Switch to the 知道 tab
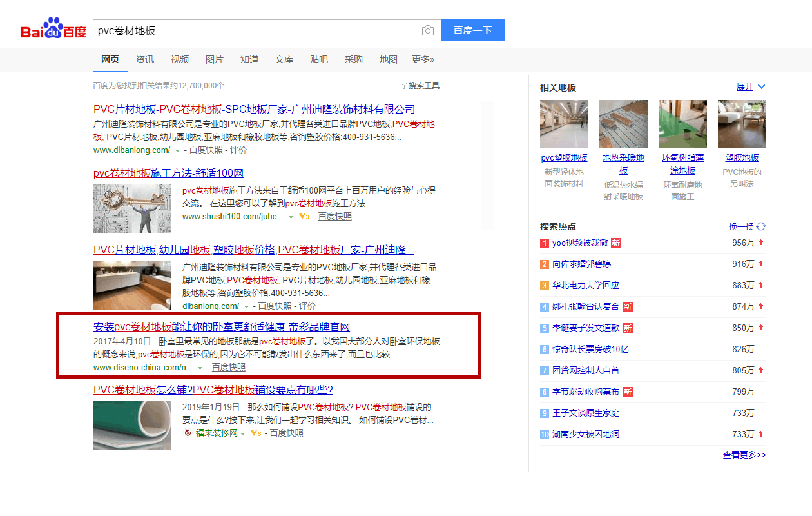The width and height of the screenshot is (812, 516). pyautogui.click(x=249, y=60)
